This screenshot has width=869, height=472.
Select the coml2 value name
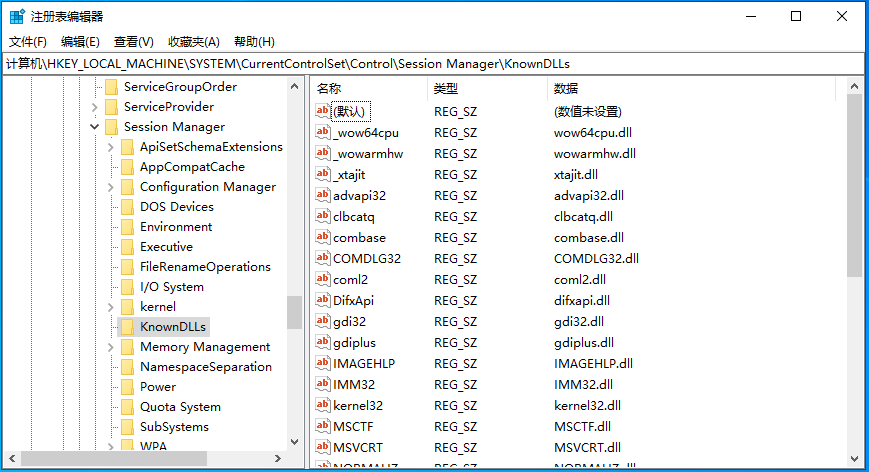[350, 280]
